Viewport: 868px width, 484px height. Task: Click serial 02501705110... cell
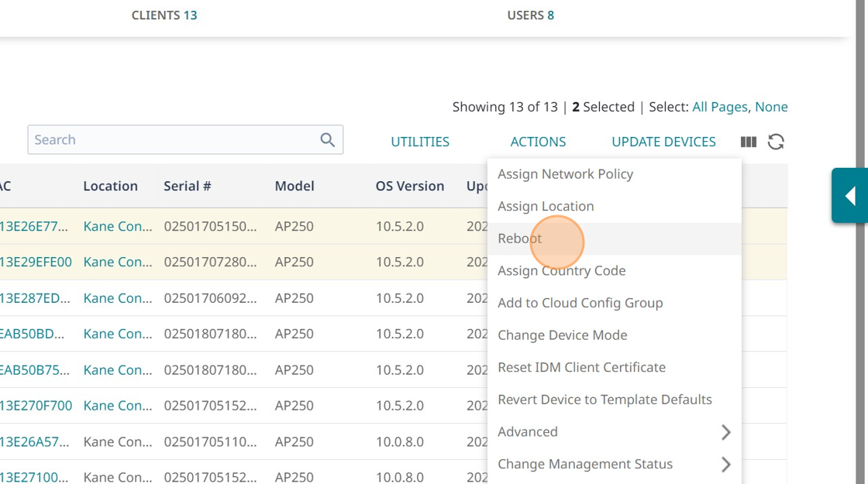pos(210,442)
